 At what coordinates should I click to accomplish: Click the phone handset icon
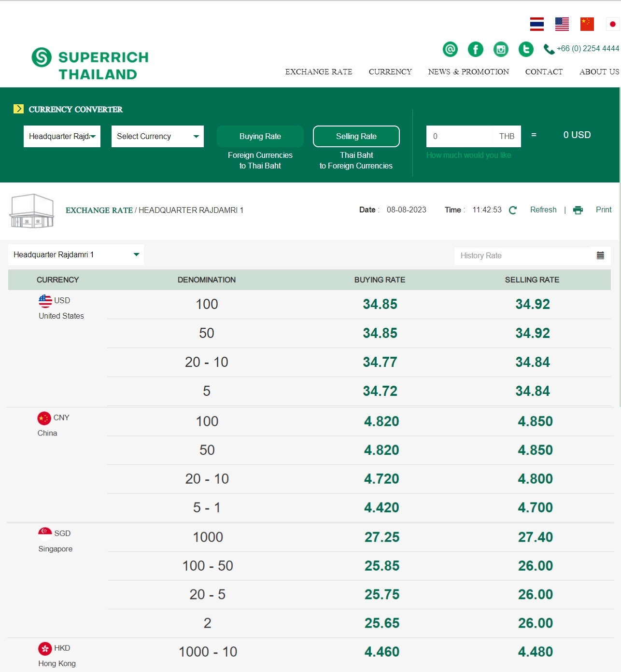click(x=549, y=49)
